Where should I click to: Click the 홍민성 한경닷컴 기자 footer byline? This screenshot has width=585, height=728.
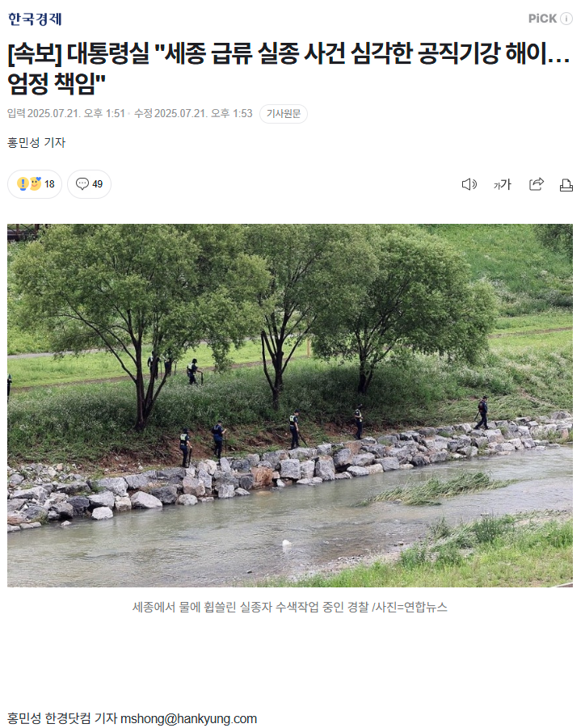61,719
